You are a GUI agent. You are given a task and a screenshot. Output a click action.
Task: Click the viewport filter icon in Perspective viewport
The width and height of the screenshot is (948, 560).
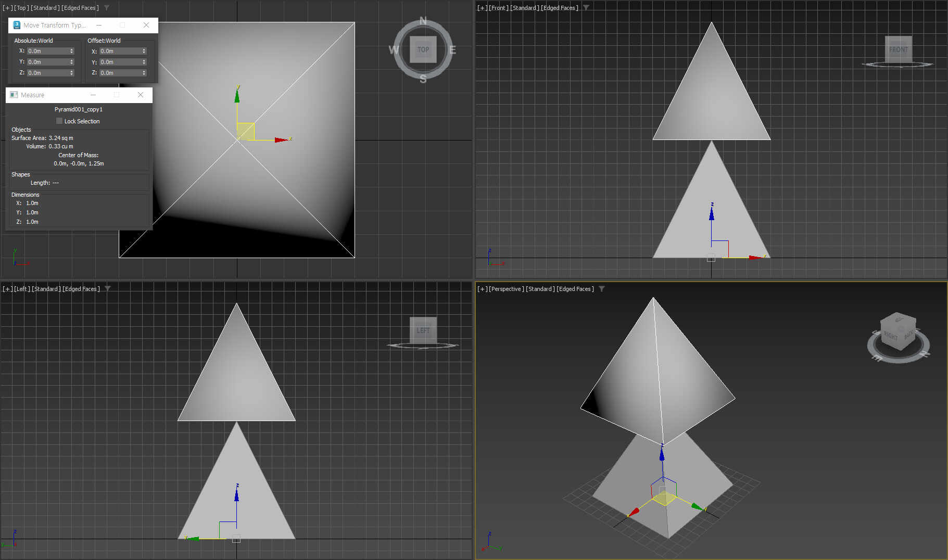pos(602,289)
